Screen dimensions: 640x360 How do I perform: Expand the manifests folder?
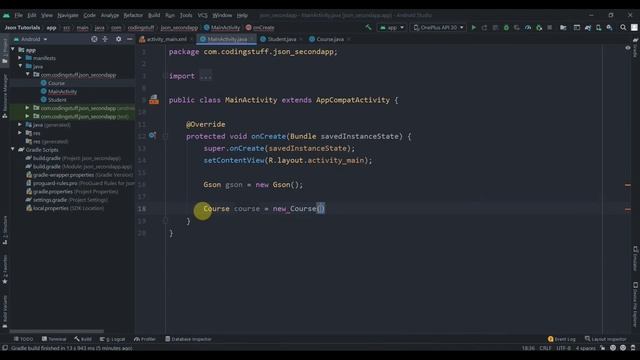point(20,58)
